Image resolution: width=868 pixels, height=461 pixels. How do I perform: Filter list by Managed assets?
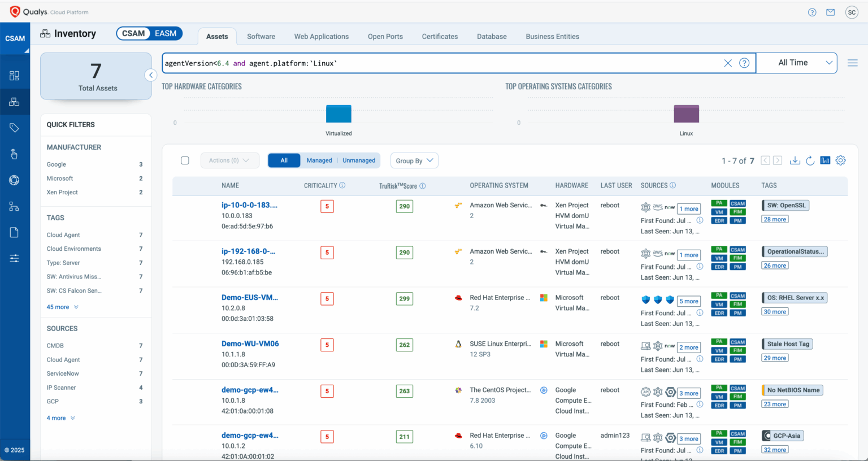319,160
